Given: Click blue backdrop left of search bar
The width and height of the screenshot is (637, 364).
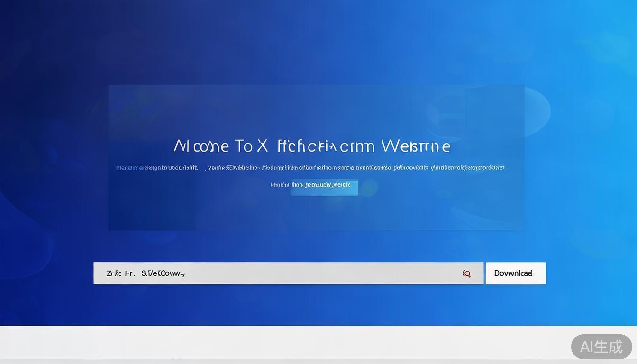Looking at the screenshot, I should tap(47, 273).
